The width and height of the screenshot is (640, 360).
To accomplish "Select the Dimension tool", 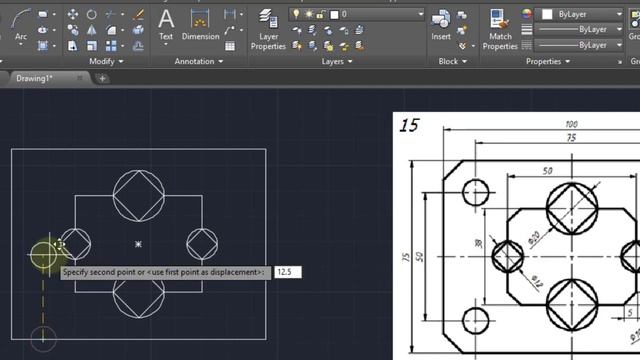I will [200, 24].
